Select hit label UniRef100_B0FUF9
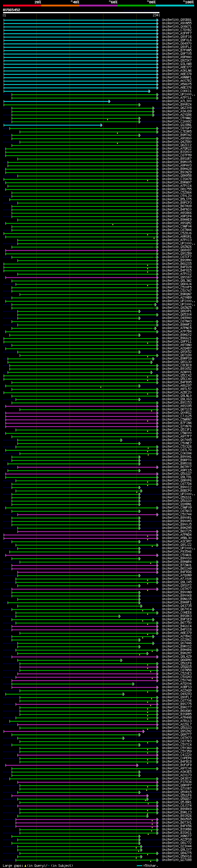This screenshot has width=197, height=868. 177,765
